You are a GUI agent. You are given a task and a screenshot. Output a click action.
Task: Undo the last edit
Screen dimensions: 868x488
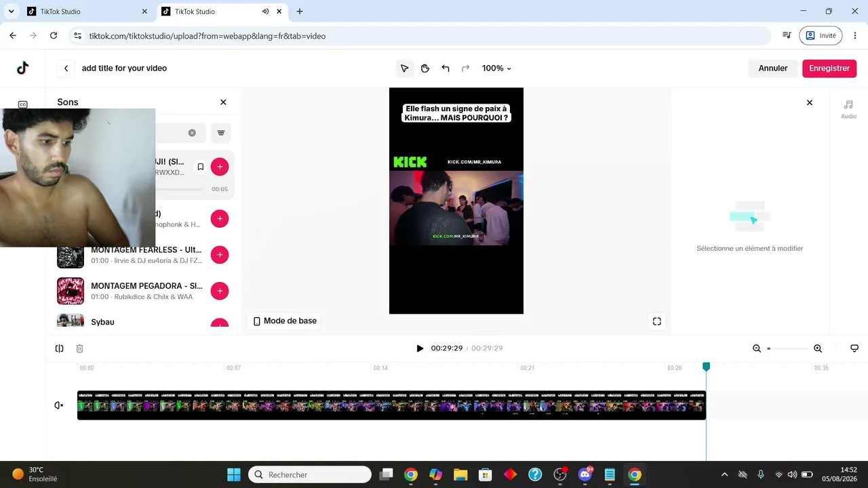click(446, 68)
